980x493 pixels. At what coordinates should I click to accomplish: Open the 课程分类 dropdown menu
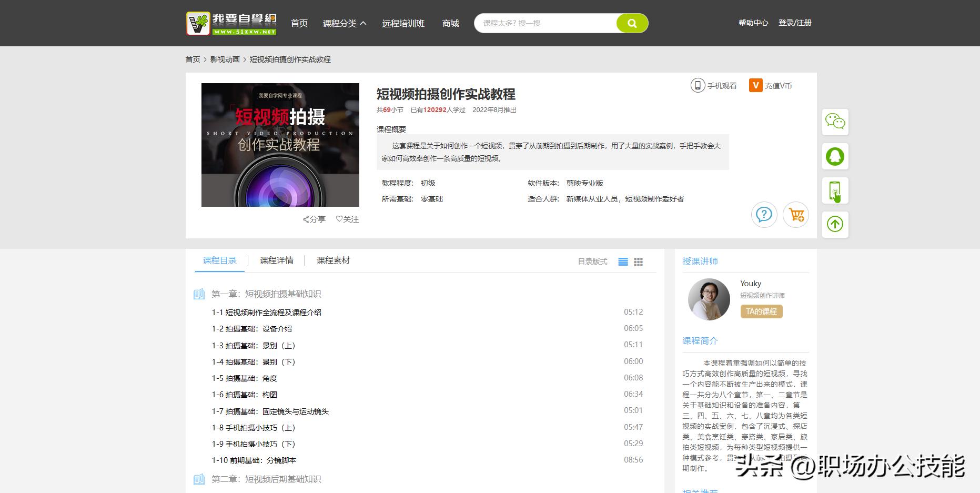342,23
